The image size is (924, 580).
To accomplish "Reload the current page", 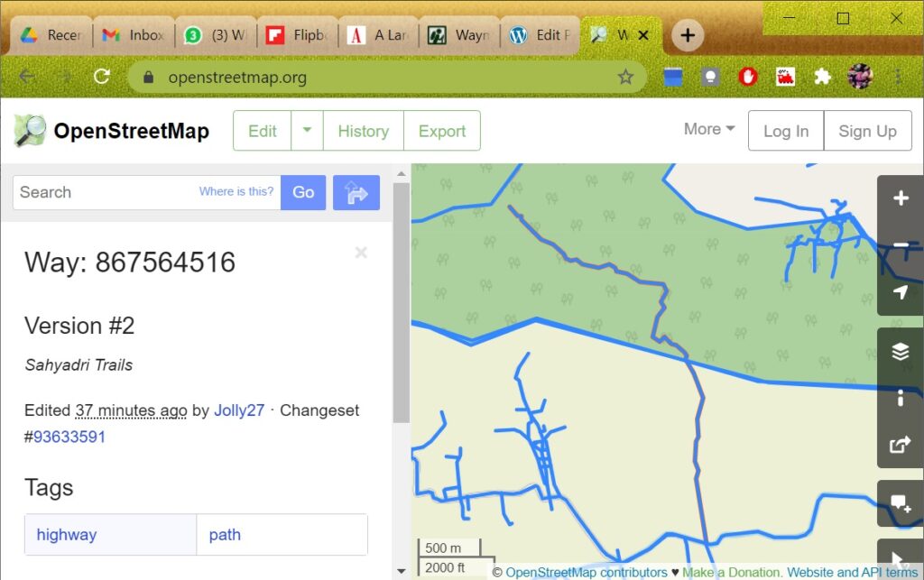I will [101, 77].
